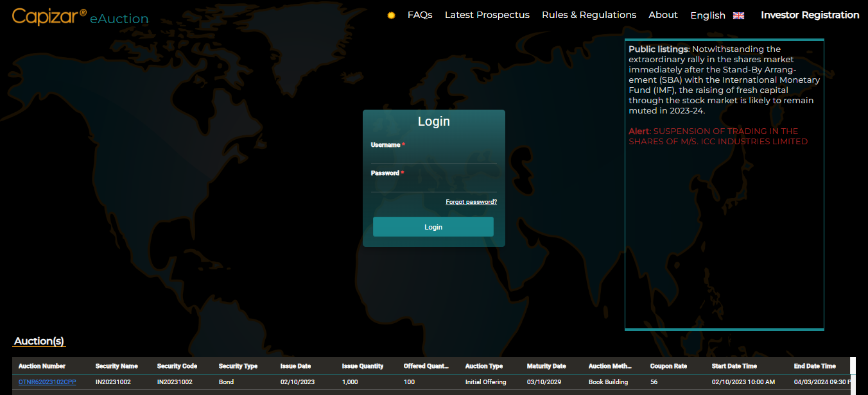
Task: Click the Coupon Rate column header
Action: pyautogui.click(x=668, y=366)
